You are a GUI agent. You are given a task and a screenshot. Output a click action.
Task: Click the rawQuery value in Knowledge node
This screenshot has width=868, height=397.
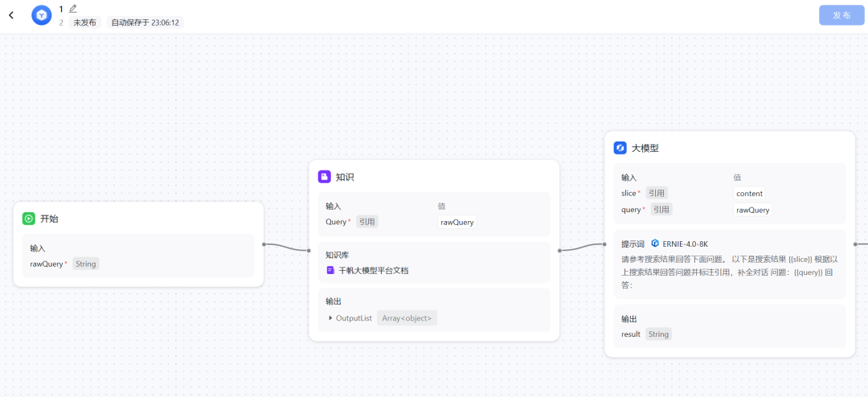[x=457, y=222]
